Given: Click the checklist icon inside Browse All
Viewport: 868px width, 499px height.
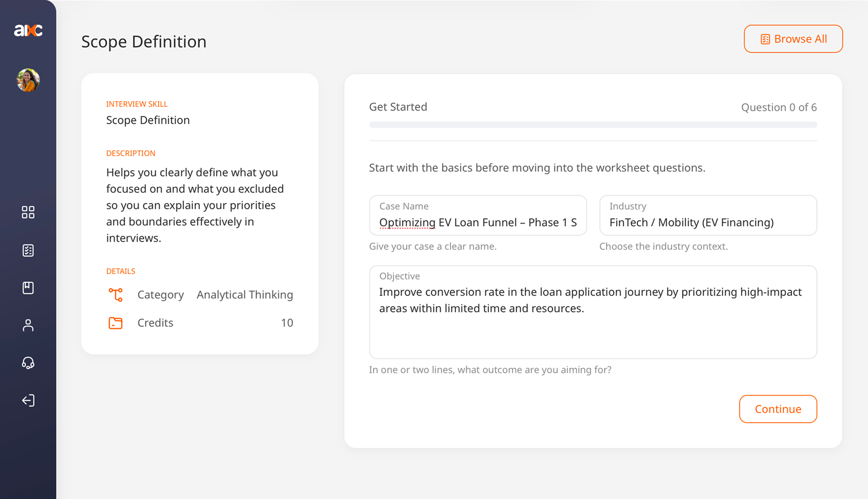Looking at the screenshot, I should [x=765, y=39].
